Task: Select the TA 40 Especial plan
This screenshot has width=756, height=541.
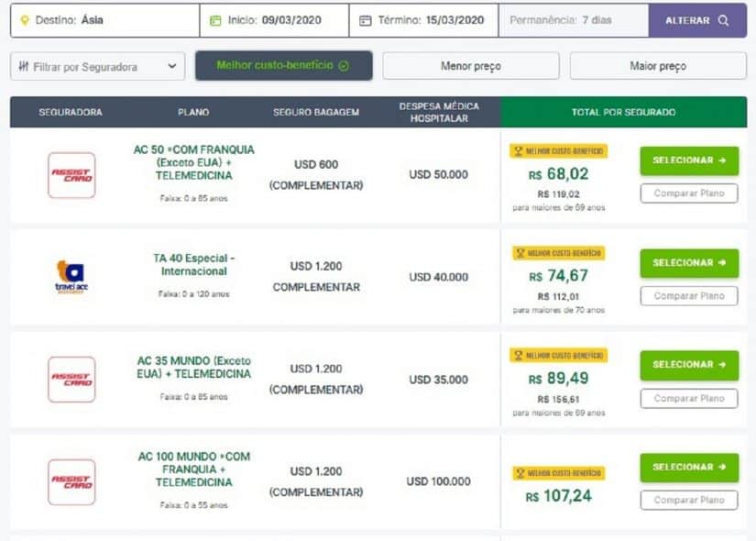Action: point(689,263)
